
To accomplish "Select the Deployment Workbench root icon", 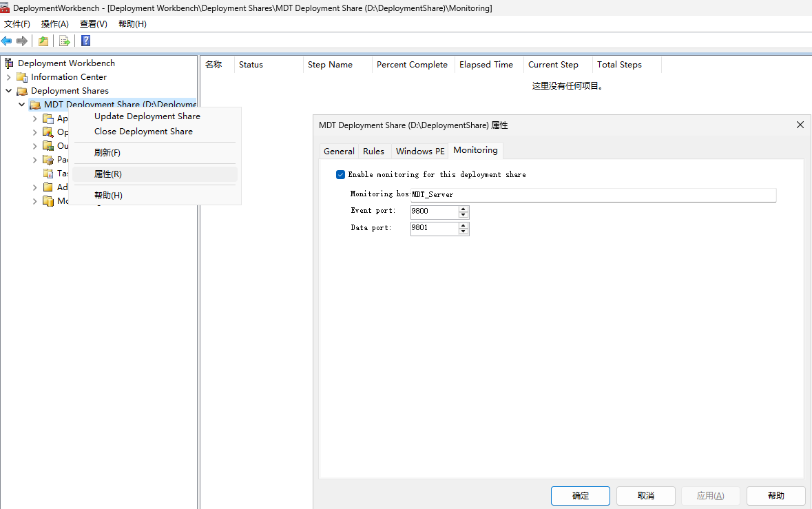I will (x=10, y=63).
